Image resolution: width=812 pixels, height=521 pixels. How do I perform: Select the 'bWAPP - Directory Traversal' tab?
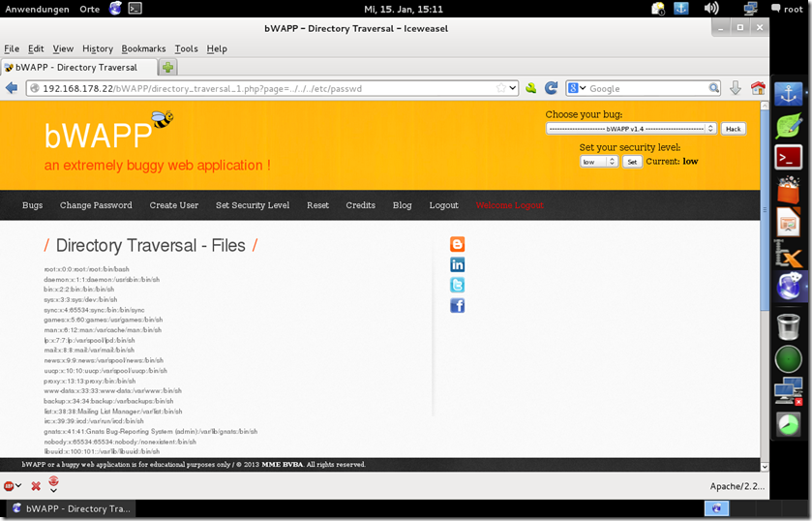(x=78, y=68)
